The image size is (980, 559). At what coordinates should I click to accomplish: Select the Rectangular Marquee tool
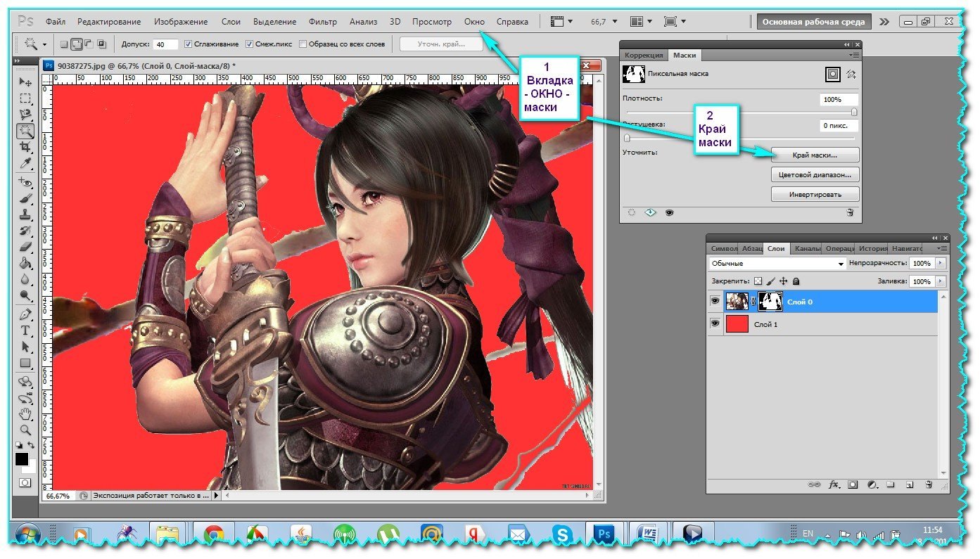coord(25,98)
